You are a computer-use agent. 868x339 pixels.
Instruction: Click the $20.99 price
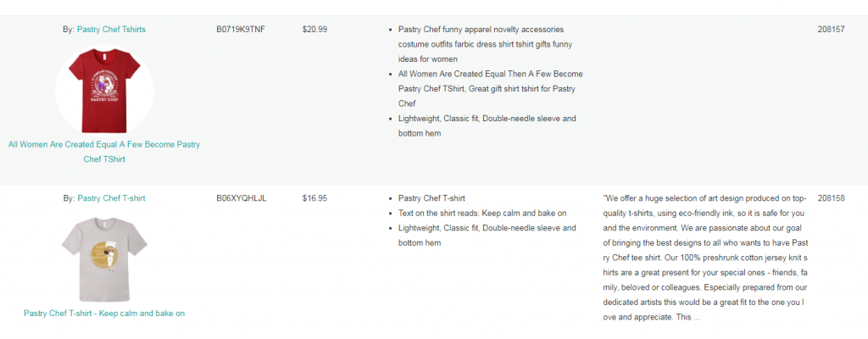point(314,30)
